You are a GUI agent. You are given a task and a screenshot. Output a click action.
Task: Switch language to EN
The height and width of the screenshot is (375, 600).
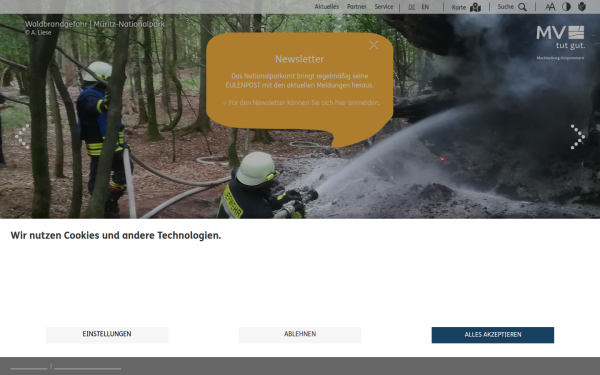tap(425, 7)
